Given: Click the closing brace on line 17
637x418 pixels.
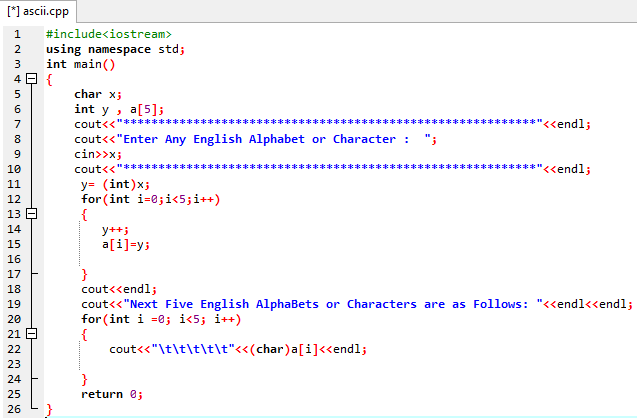Looking at the screenshot, I should [x=84, y=275].
